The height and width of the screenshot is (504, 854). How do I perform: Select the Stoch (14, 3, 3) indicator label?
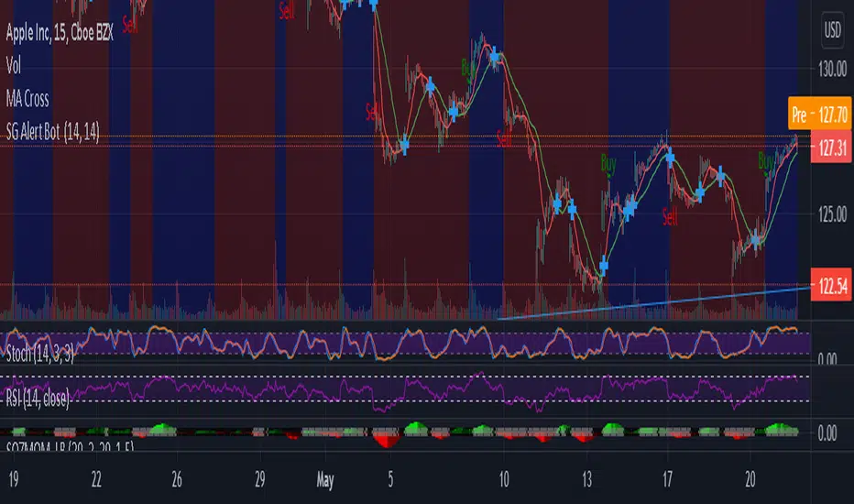pyautogui.click(x=39, y=354)
